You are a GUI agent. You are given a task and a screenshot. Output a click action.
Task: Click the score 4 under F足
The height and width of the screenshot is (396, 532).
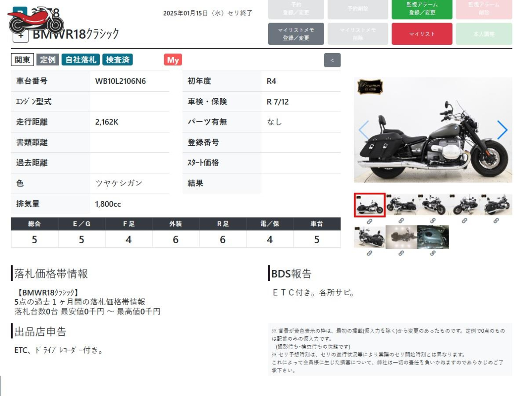pyautogui.click(x=129, y=240)
